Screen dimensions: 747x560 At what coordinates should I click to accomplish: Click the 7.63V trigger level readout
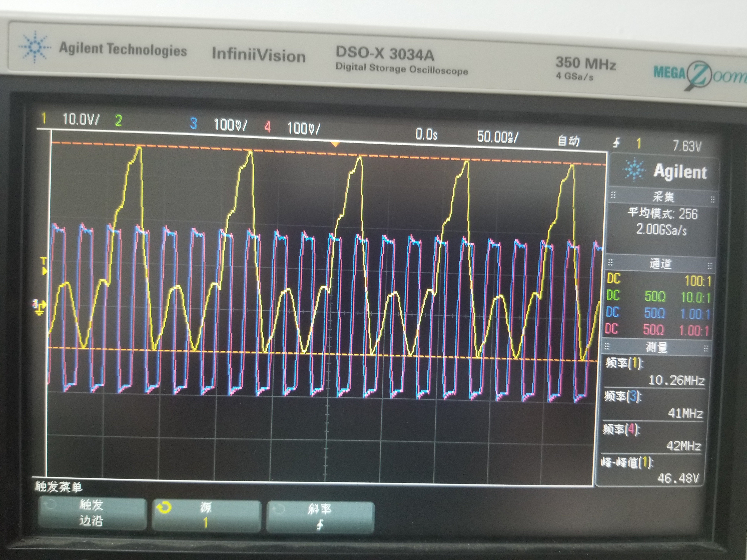click(687, 146)
